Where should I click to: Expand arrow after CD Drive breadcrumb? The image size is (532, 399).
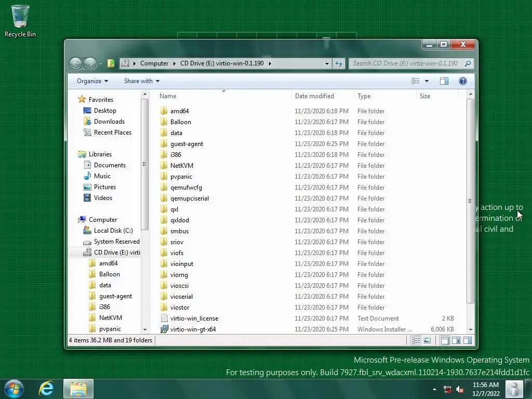click(x=270, y=63)
